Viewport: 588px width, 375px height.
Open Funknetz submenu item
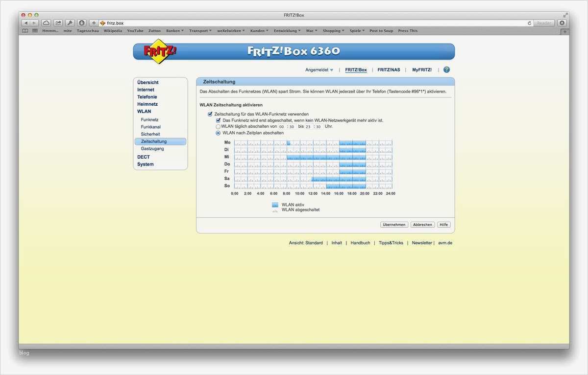[x=149, y=120]
